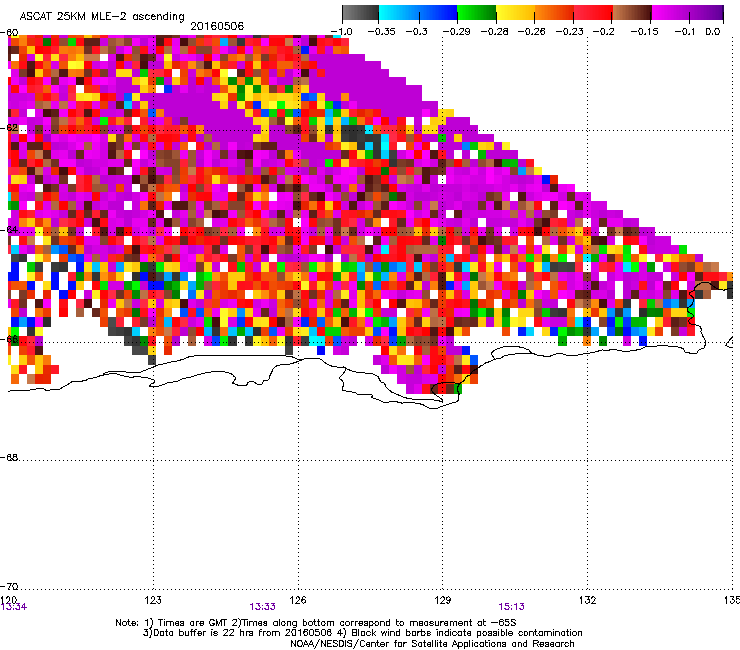The image size is (740, 650).
Task: Click the color bar label '0.0'
Action: coord(713,32)
